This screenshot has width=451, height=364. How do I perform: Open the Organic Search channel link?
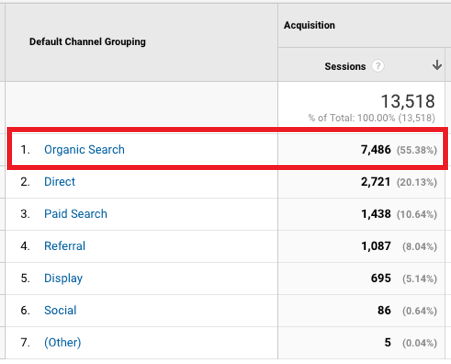[84, 150]
